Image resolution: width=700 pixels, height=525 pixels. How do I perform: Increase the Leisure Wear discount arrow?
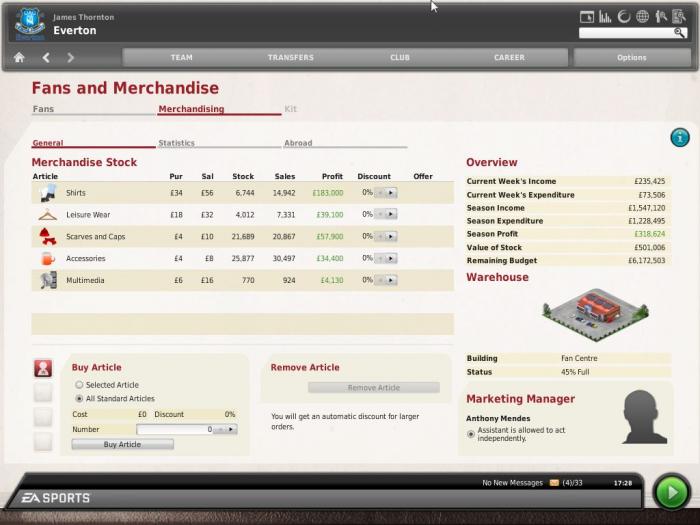pos(391,214)
